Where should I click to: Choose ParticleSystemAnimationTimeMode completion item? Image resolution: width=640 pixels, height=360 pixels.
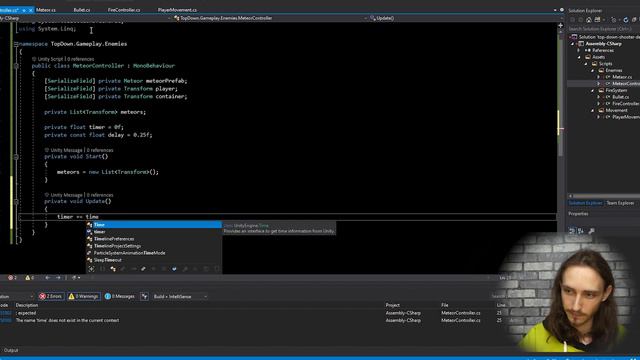coord(154,253)
